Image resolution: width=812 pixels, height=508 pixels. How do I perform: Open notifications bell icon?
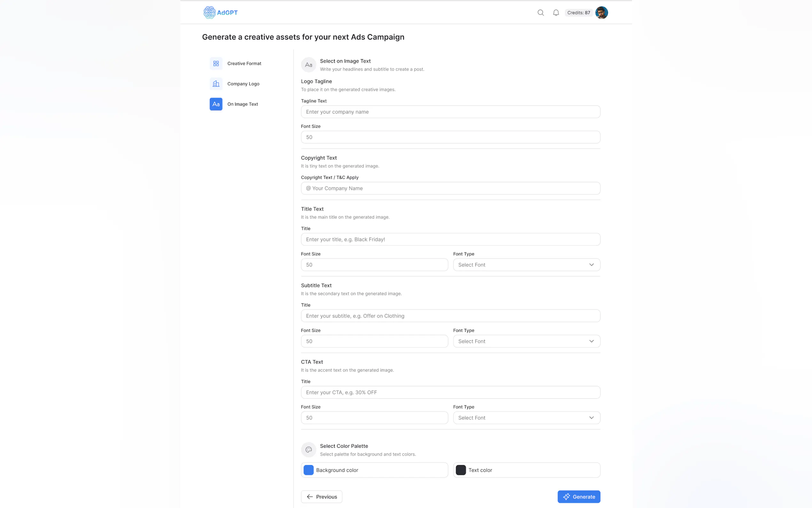point(556,13)
